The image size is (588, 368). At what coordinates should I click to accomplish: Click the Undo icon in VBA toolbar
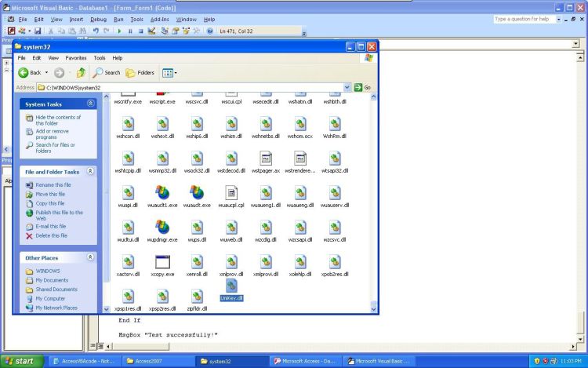tap(96, 31)
